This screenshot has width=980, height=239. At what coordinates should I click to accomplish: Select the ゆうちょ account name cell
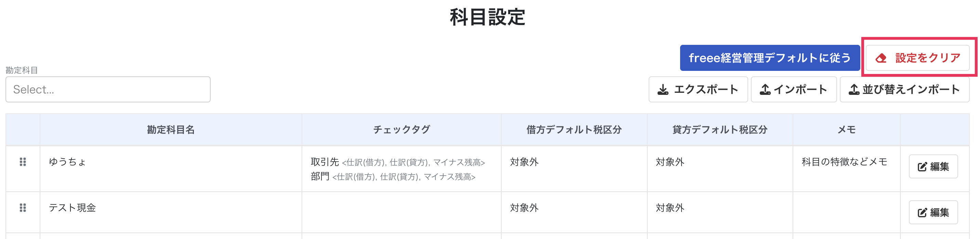coord(171,169)
